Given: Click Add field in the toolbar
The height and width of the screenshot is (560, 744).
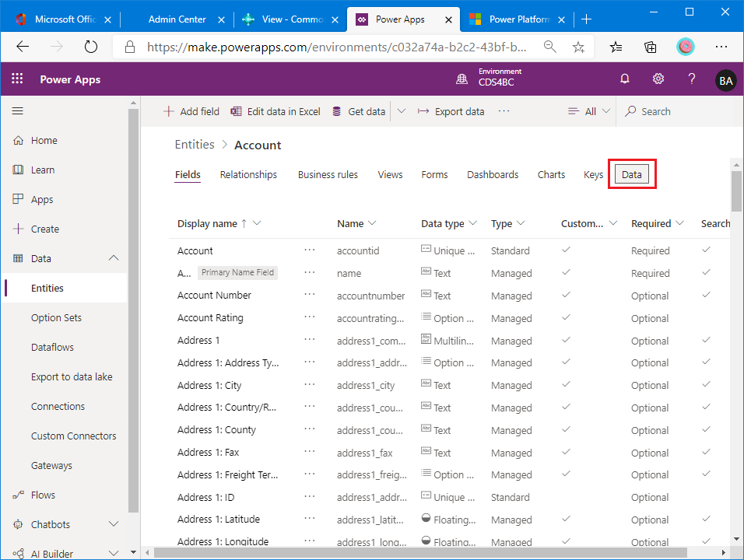Looking at the screenshot, I should [191, 111].
